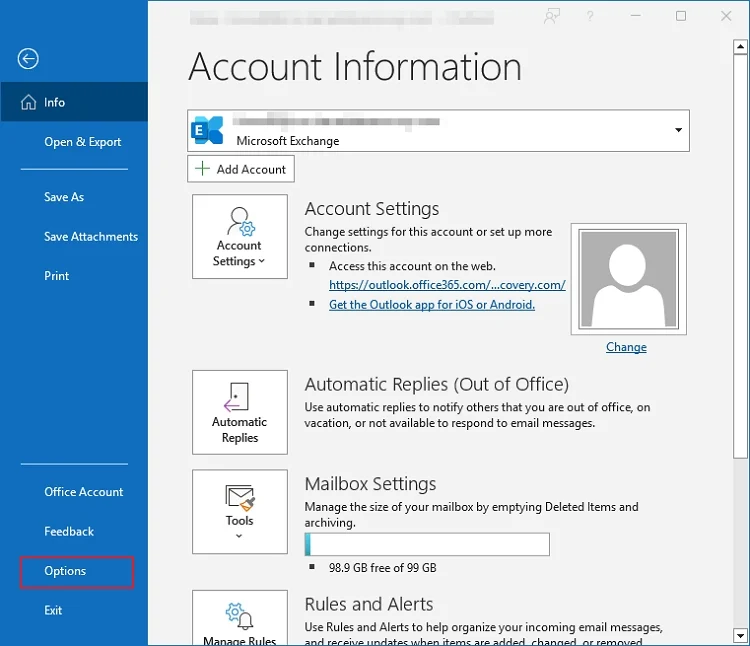Screen dimensions: 750x646
Task: Click the Rules and Alerts heading
Action: [369, 604]
